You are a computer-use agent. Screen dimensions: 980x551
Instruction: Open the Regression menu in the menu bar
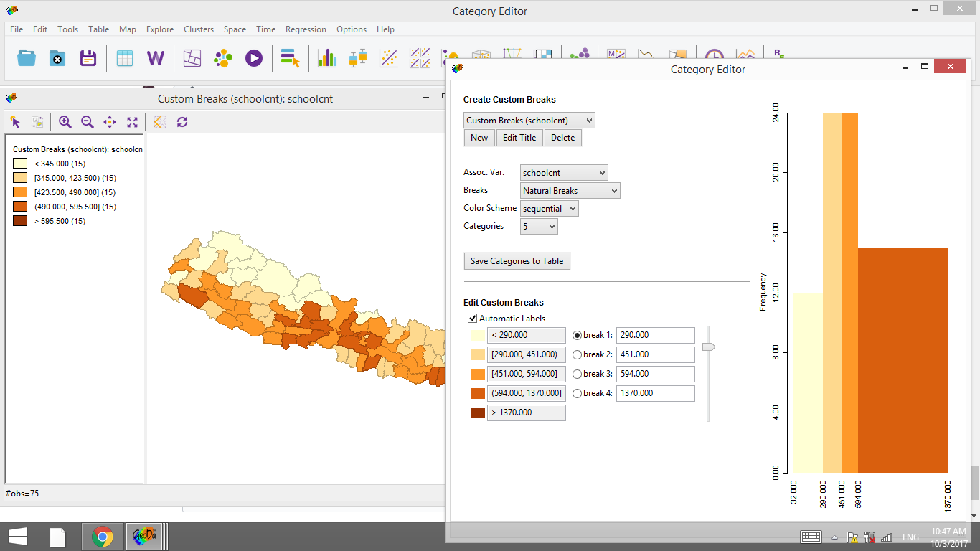point(306,29)
